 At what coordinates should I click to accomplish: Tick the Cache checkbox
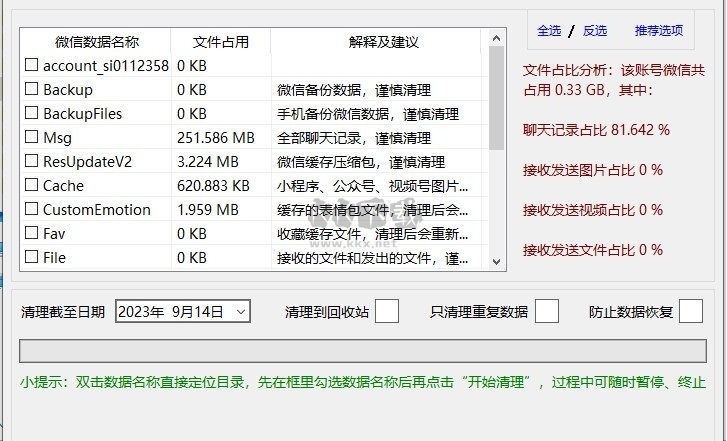[x=31, y=185]
